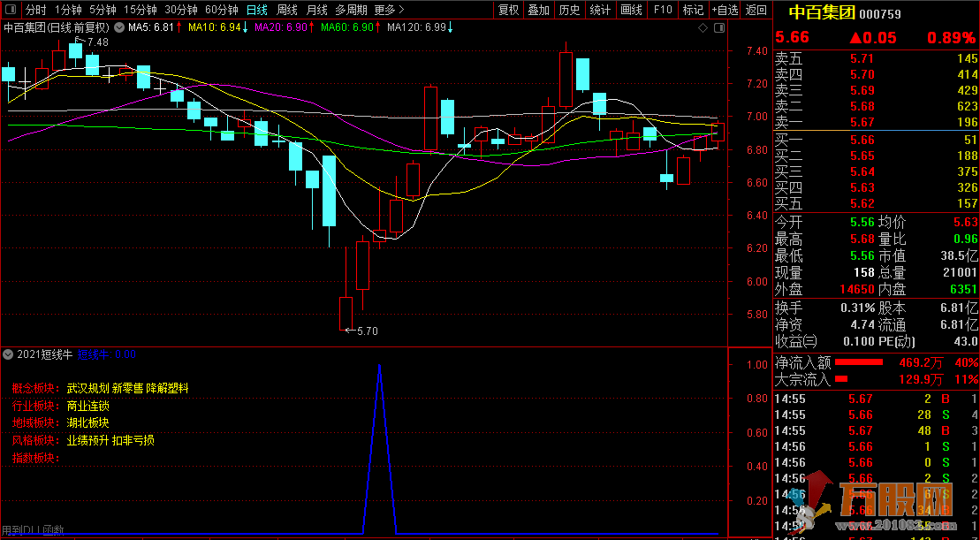Screen dimensions: 980x540
Task: Open the 多周期 multi-period view
Action: [x=351, y=10]
